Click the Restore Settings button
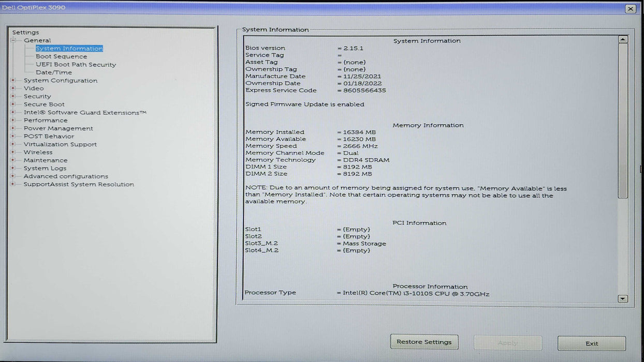644x362 pixels. point(424,342)
